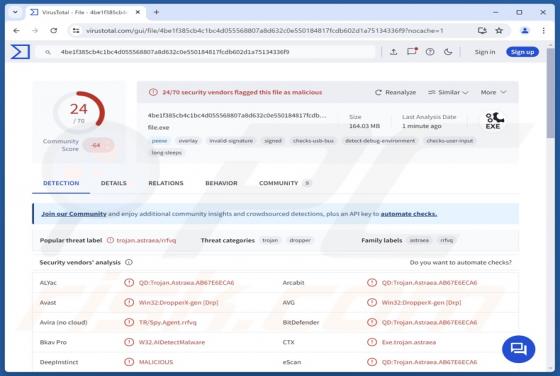Click the upload file icon
Image resolution: width=560 pixels, height=376 pixels.
pyautogui.click(x=393, y=52)
